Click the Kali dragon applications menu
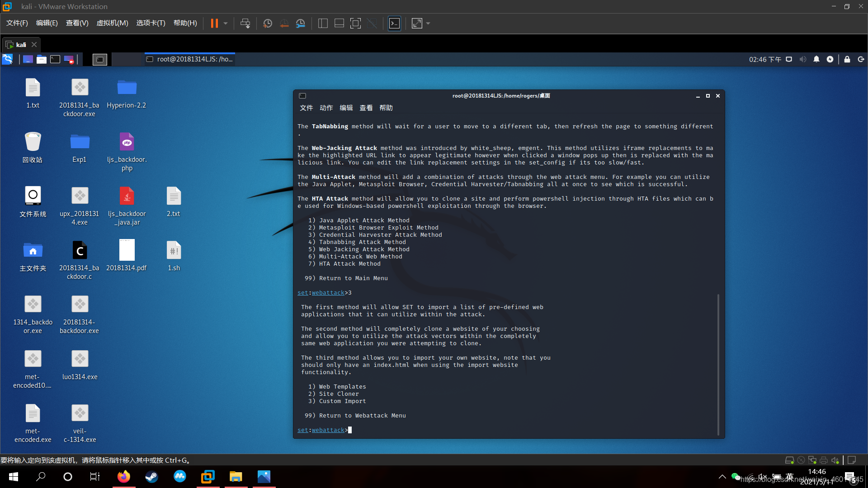 click(8, 59)
